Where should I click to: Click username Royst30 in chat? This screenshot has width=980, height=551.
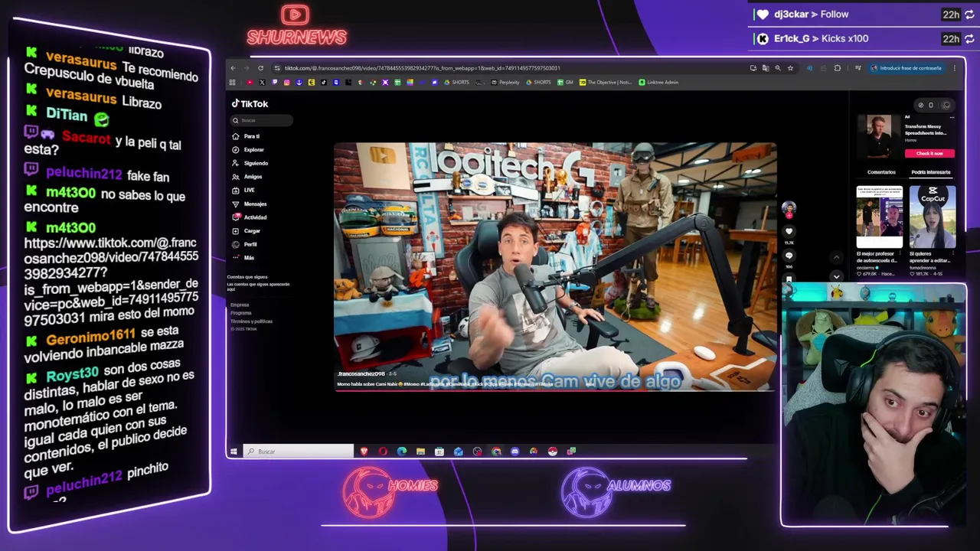(x=73, y=375)
